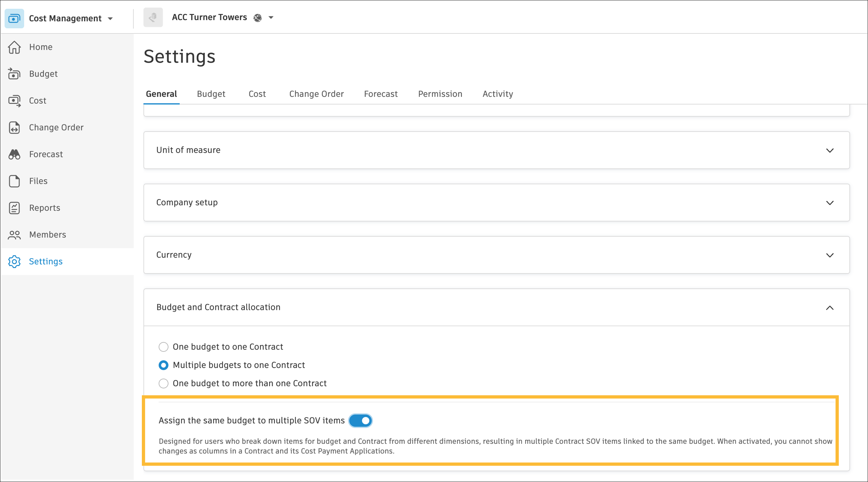Open the Cost Management product dropdown
The height and width of the screenshot is (482, 868).
point(110,19)
